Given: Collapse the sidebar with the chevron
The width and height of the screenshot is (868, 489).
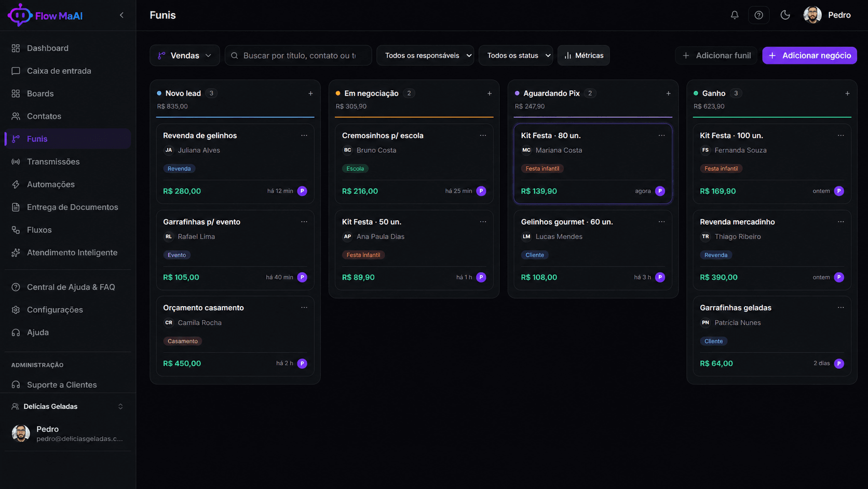Looking at the screenshot, I should tap(121, 15).
